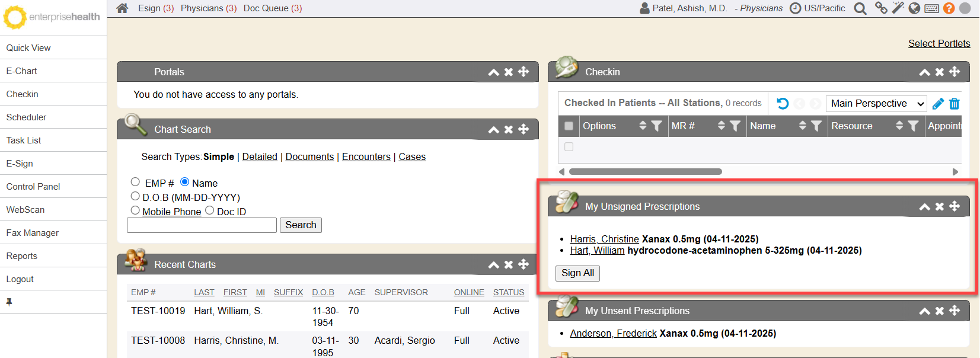Collapse the My Unsigned Prescriptions portlet
This screenshot has height=358, width=980.
tap(924, 207)
